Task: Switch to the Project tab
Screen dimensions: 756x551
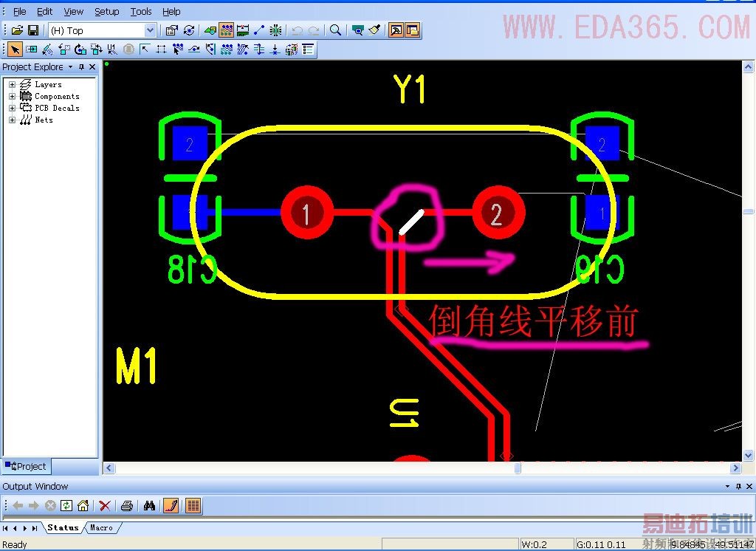Action: [x=26, y=467]
